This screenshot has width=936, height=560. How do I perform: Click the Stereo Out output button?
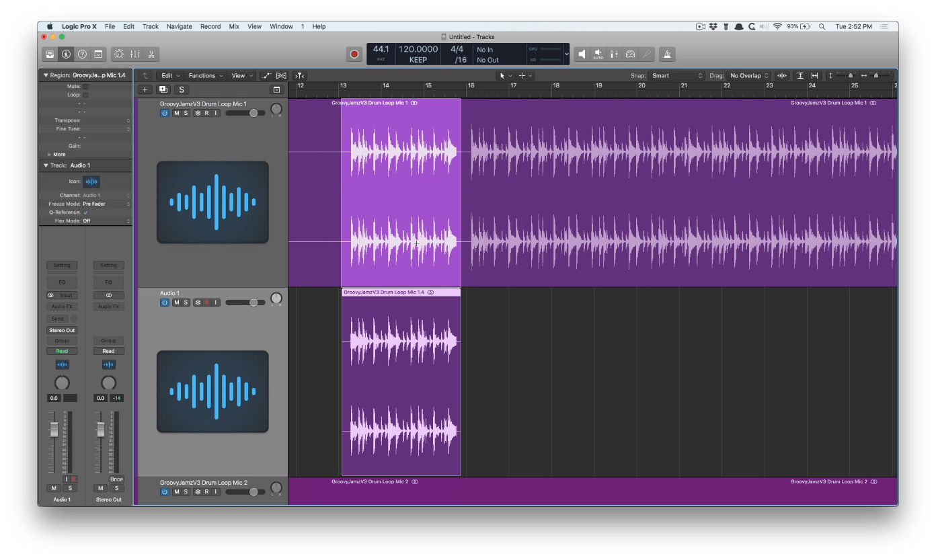point(62,330)
